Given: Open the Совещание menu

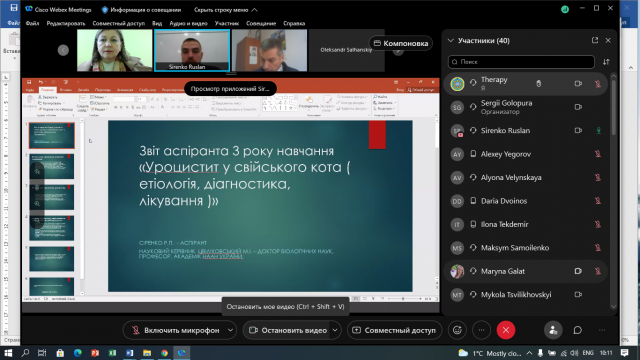Looking at the screenshot, I should 261,23.
